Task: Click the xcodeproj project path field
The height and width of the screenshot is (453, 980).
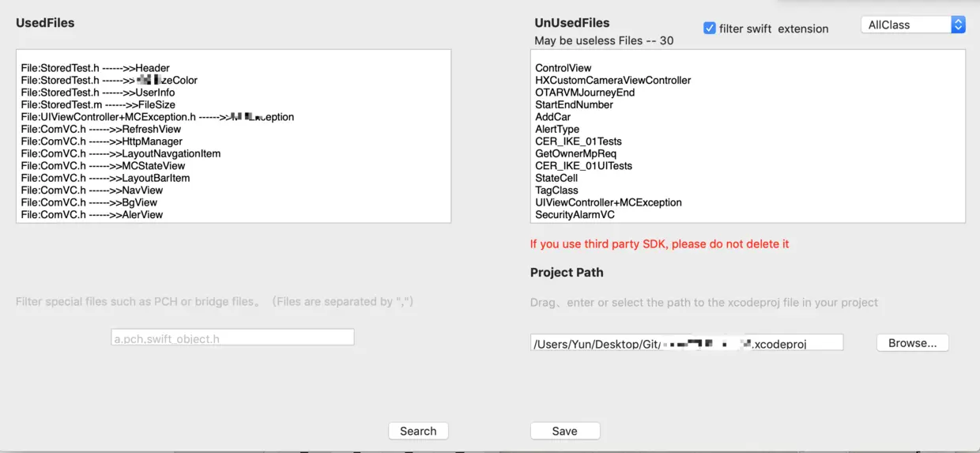Action: pyautogui.click(x=686, y=343)
